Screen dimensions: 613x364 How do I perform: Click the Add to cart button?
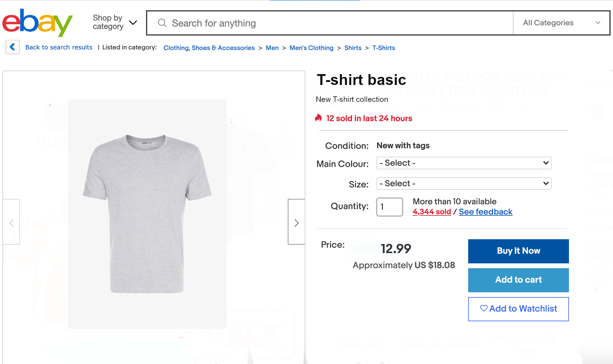tap(518, 280)
